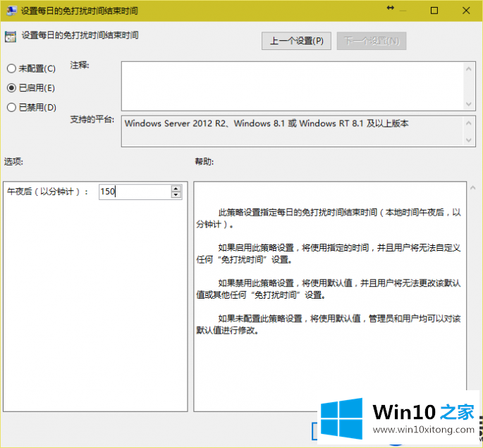Decrease minutes with the spinner down arrow
The height and width of the screenshot is (448, 483).
click(176, 195)
